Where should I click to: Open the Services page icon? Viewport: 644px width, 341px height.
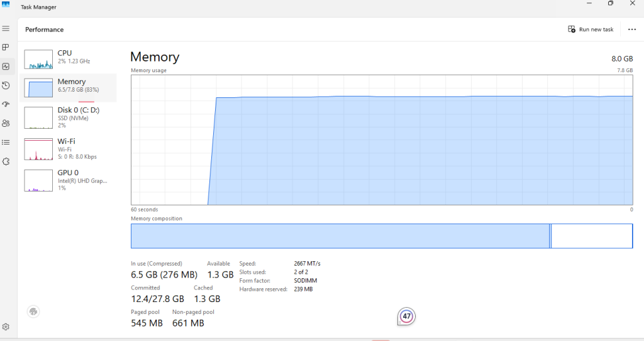pyautogui.click(x=6, y=161)
